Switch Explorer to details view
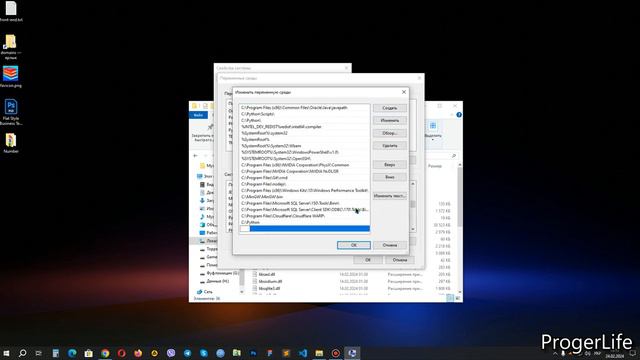 (450, 298)
